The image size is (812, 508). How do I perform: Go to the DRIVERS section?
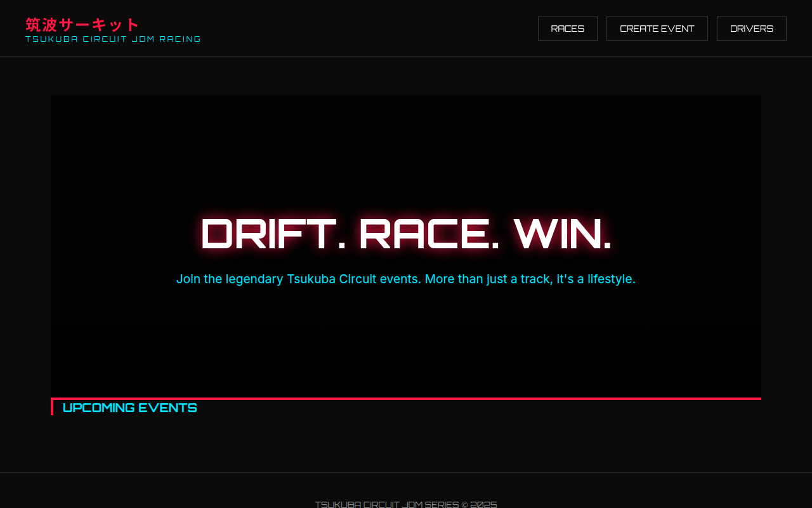click(751, 29)
